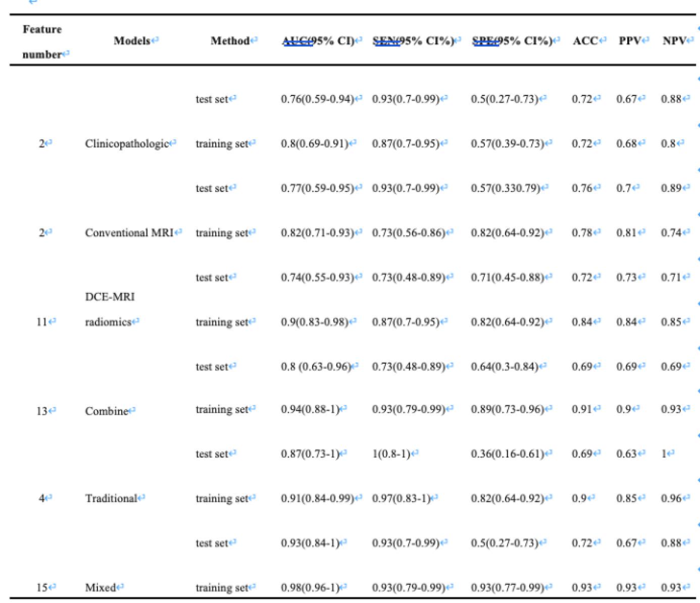This screenshot has height=603, width=700.
Task: Click the PPV column header
Action: [x=630, y=41]
